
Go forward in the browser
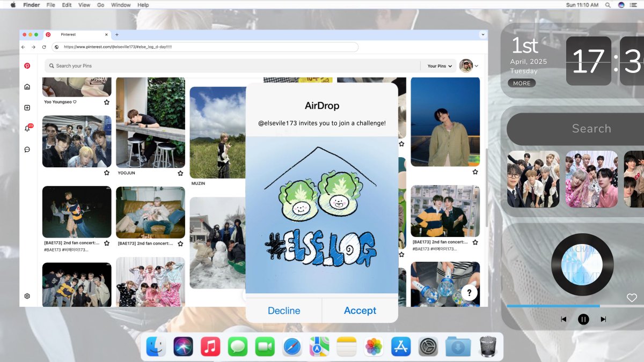pyautogui.click(x=33, y=47)
